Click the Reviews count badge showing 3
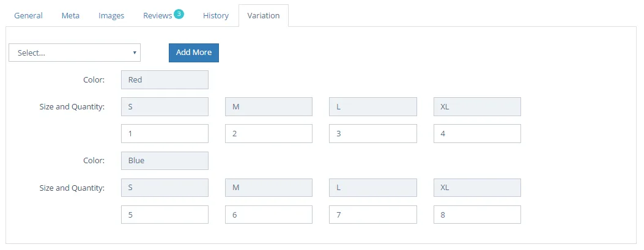This screenshot has width=644, height=250. [179, 13]
